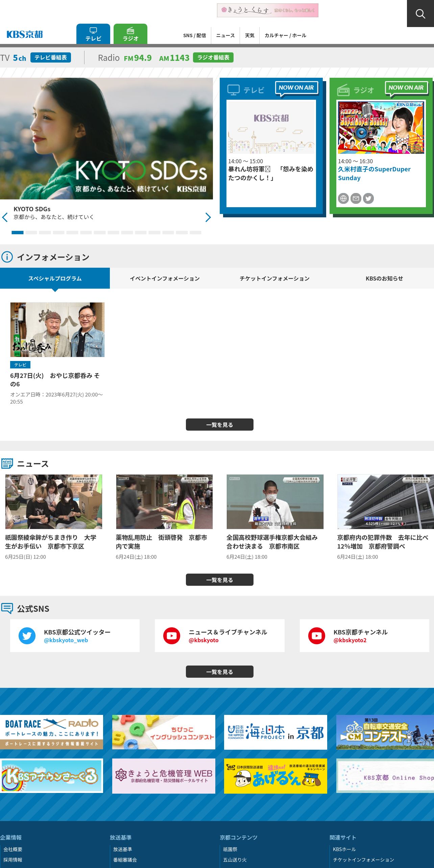434x868 pixels.
Task: Open 番組審議会 footer link
Action: [125, 860]
